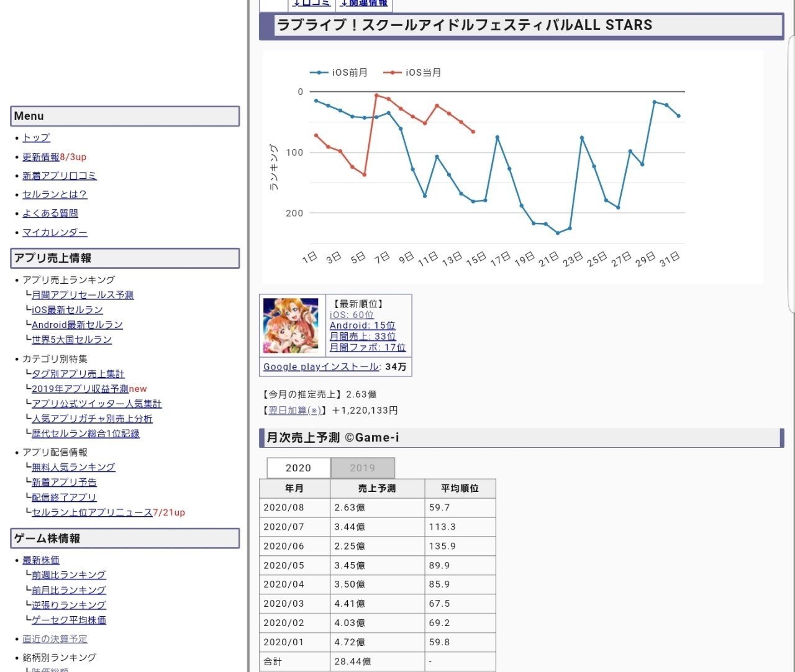This screenshot has width=795, height=672.
Task: Open アプリ公式ツイッター人気集計 link
Action: click(x=96, y=404)
